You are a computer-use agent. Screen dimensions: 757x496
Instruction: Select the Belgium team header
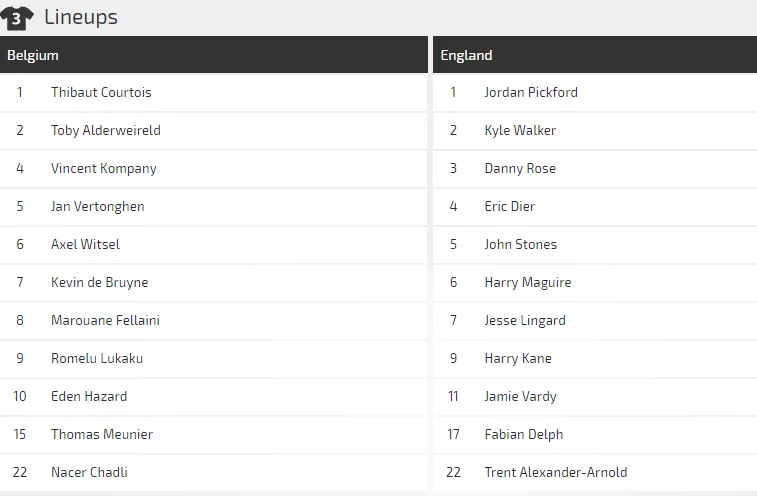[33, 55]
